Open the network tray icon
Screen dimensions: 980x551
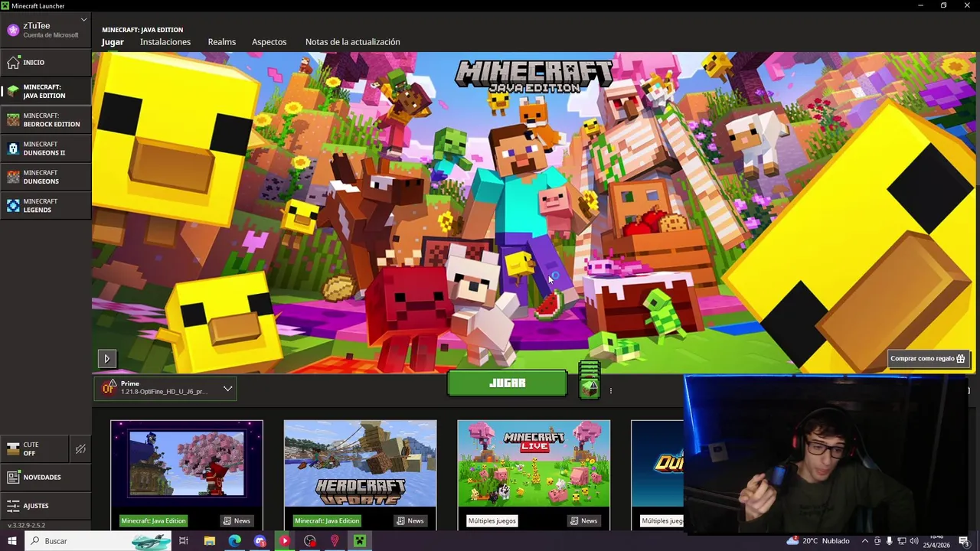click(x=901, y=541)
